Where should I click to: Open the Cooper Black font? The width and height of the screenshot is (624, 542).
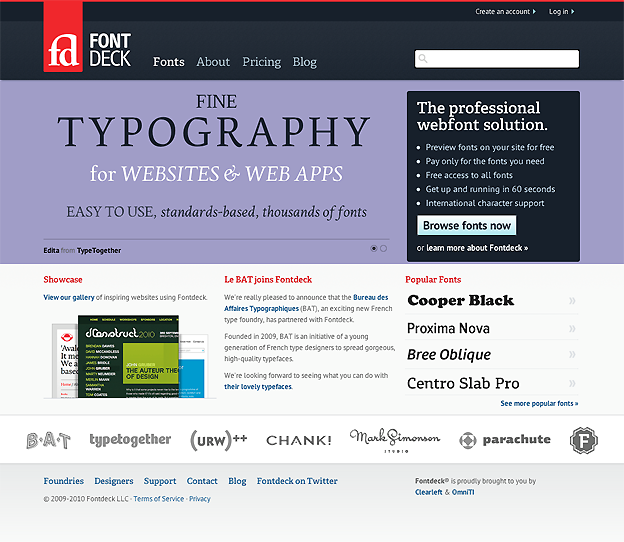pyautogui.click(x=460, y=300)
